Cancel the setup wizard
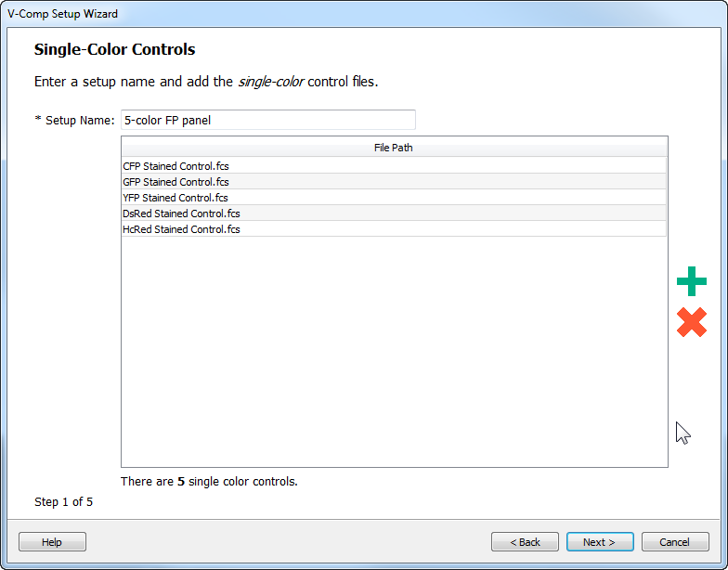 point(674,542)
